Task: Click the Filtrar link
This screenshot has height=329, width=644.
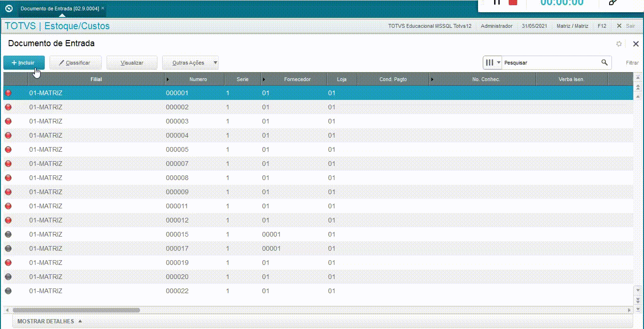Action: 632,63
